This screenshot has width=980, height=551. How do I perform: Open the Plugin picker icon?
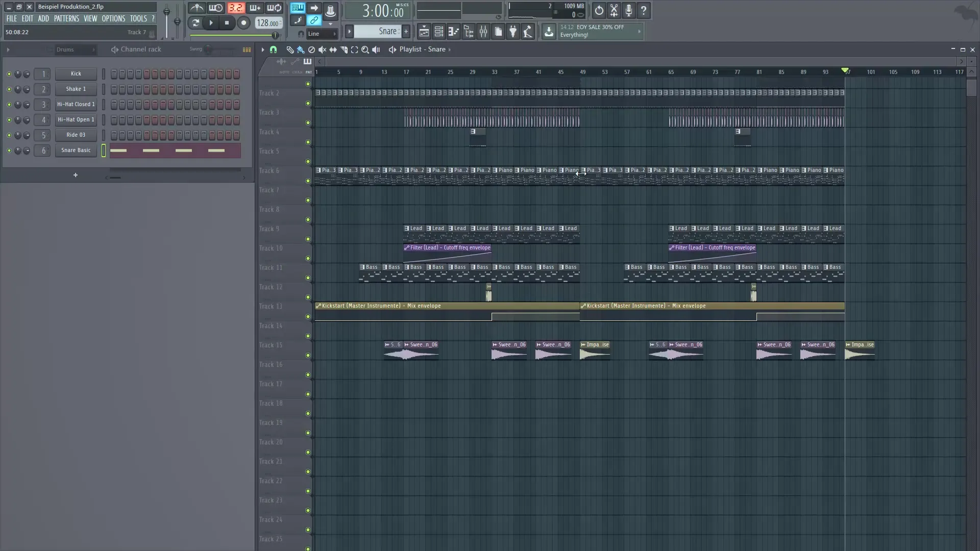tap(513, 32)
